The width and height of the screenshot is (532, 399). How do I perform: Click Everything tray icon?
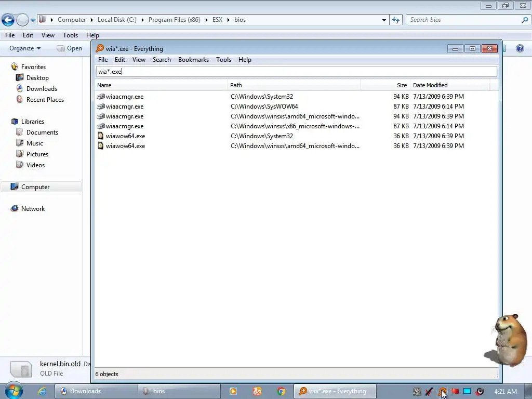click(443, 392)
